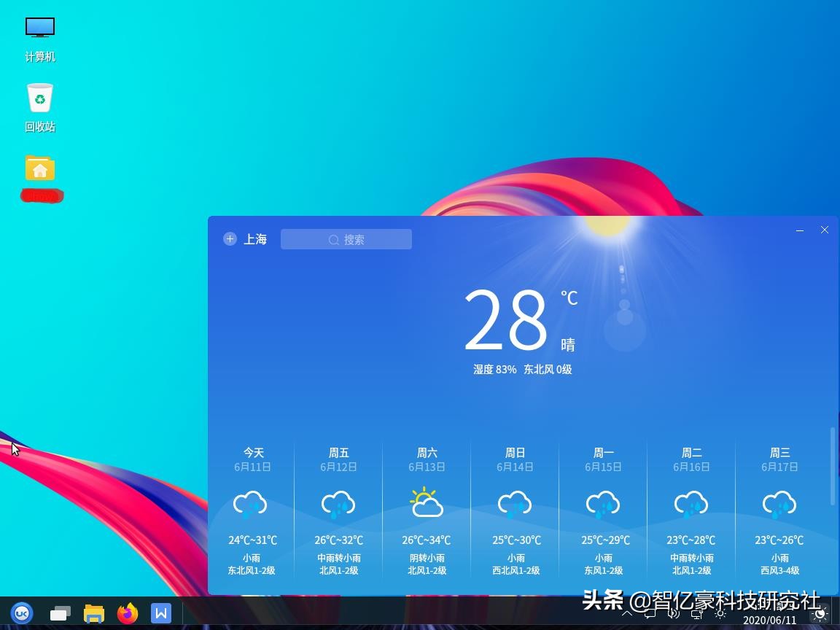Open the file manager from the taskbar
840x630 pixels.
(94, 613)
